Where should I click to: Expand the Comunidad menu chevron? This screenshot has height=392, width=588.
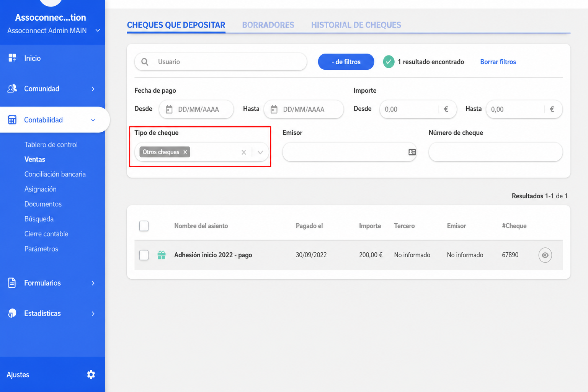pyautogui.click(x=93, y=89)
